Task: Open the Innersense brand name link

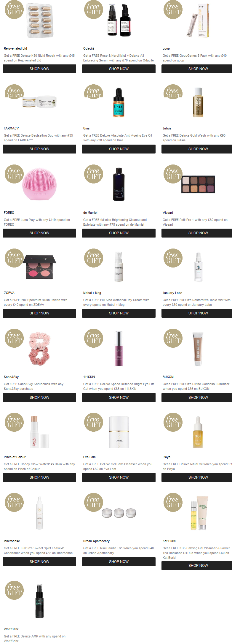Action: pos(12,541)
